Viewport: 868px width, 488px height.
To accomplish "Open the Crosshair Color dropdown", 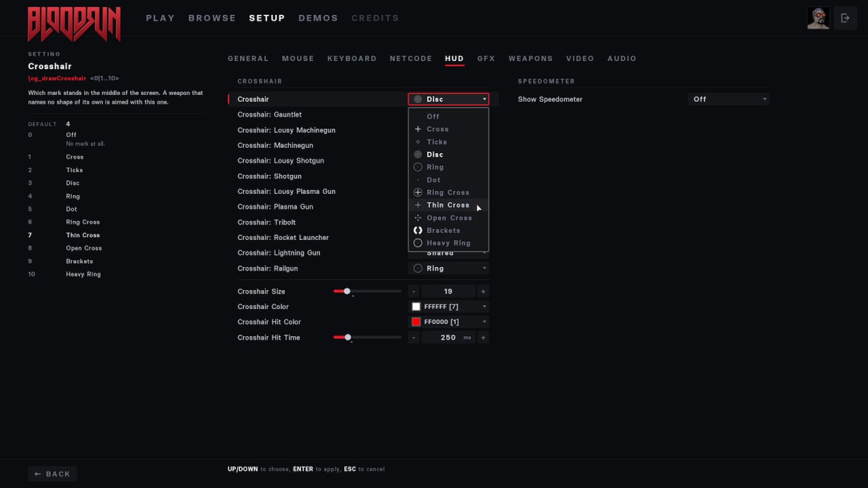I will click(x=448, y=307).
